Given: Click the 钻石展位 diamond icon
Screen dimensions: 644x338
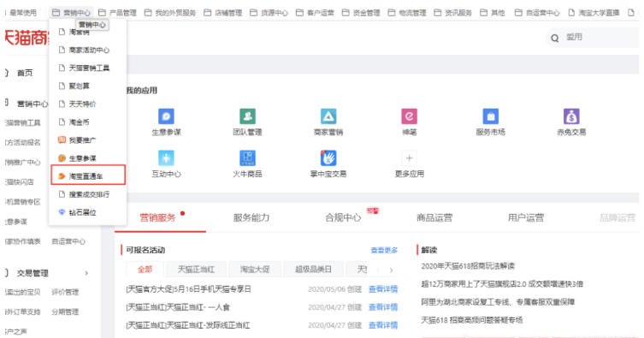Looking at the screenshot, I should [x=62, y=212].
